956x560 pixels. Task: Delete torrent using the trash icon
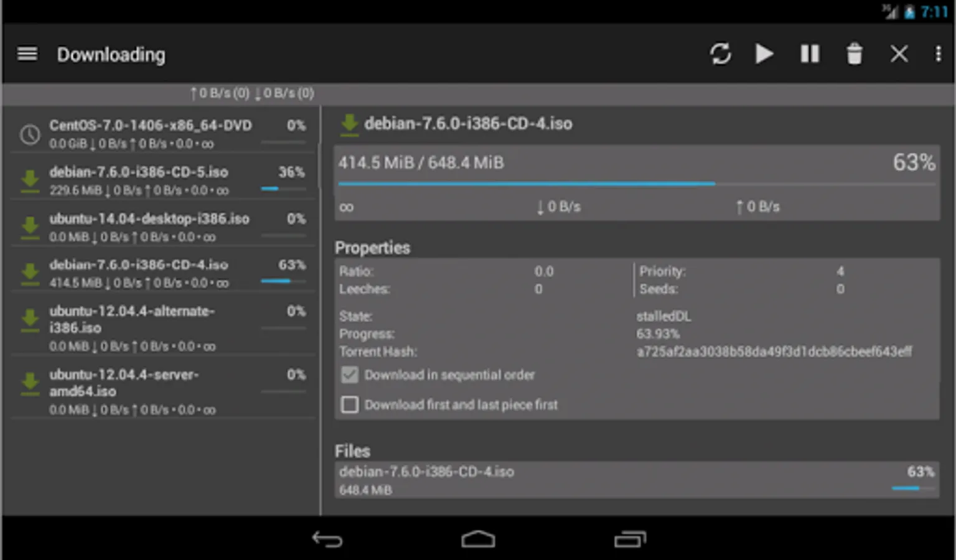tap(855, 54)
